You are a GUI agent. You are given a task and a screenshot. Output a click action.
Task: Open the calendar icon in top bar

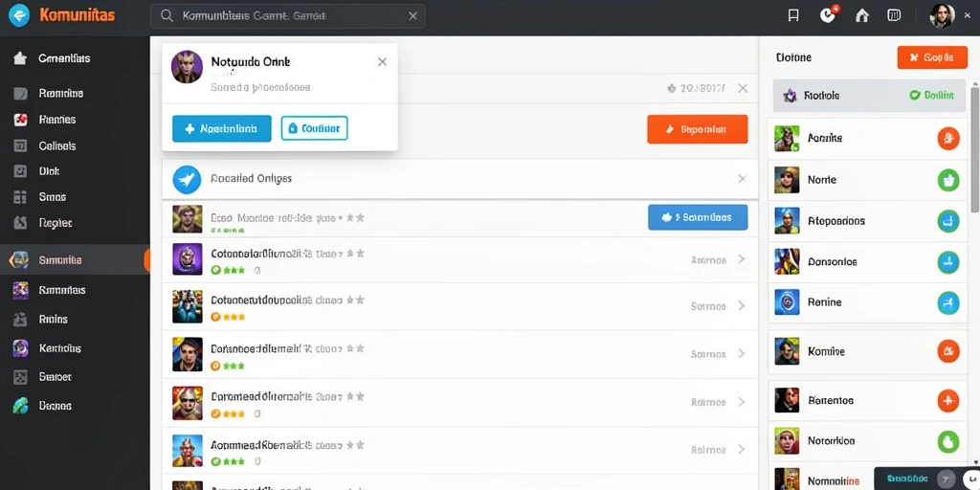[895, 15]
